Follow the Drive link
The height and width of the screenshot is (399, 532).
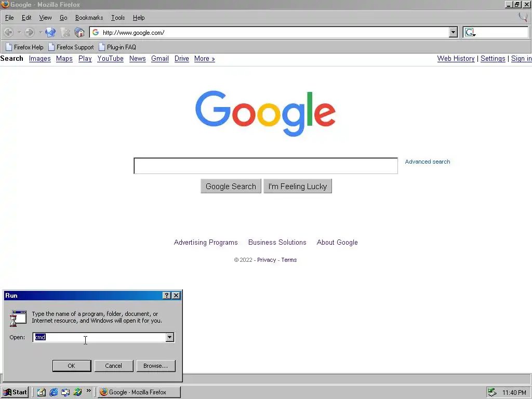pos(181,59)
